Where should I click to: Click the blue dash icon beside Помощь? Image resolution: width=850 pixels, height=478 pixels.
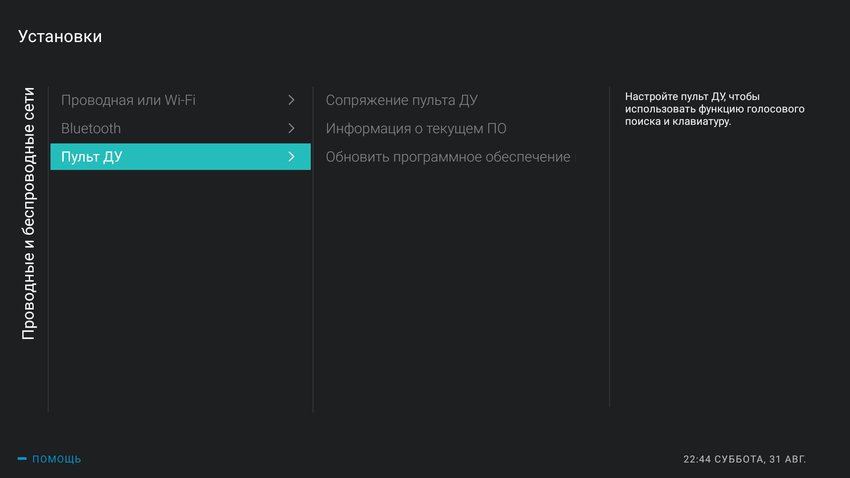click(22, 459)
